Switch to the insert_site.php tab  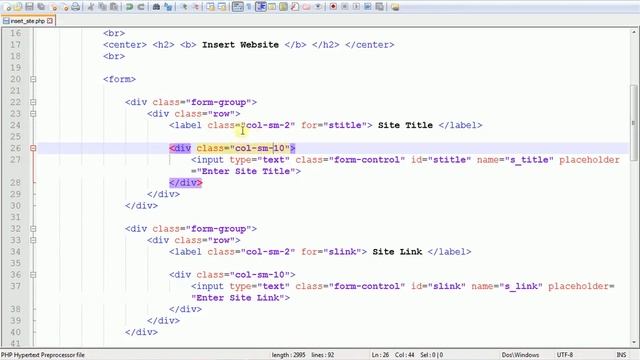pyautogui.click(x=27, y=21)
